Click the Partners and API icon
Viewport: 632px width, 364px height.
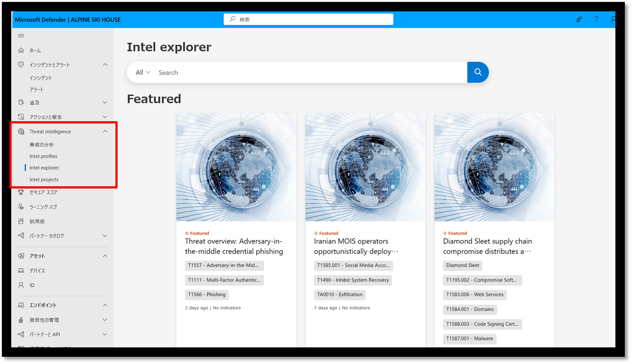click(x=21, y=334)
